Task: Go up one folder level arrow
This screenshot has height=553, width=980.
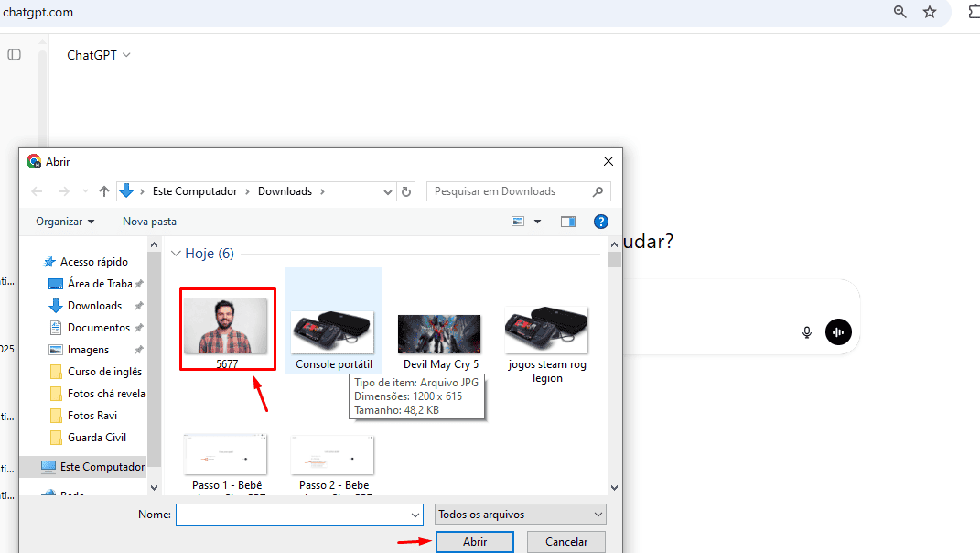Action: [104, 191]
